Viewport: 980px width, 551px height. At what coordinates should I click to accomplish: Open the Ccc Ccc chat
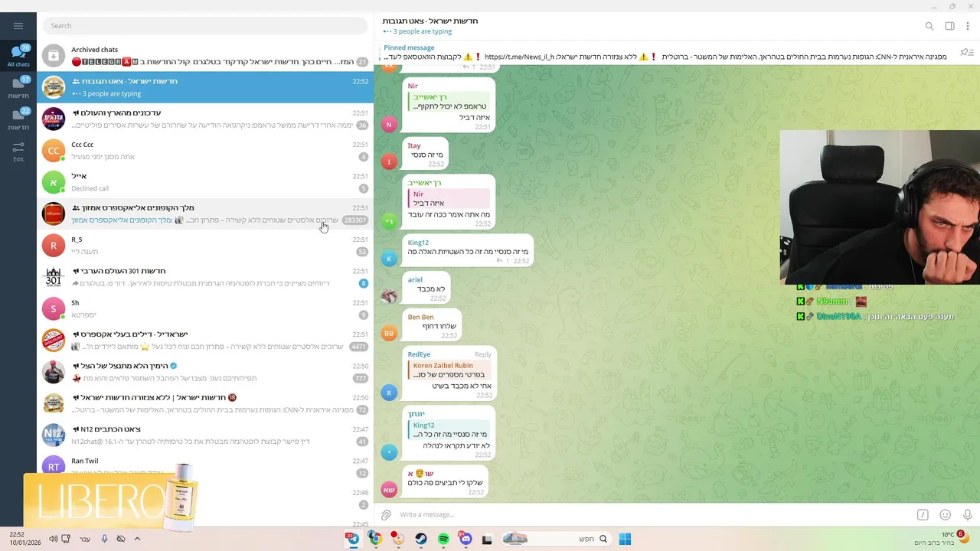(x=205, y=150)
